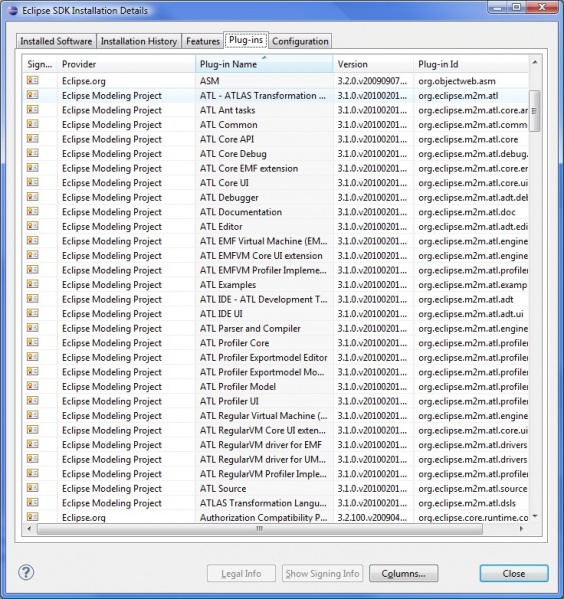Open the Columns... dialog button
The width and height of the screenshot is (564, 599).
pos(404,573)
